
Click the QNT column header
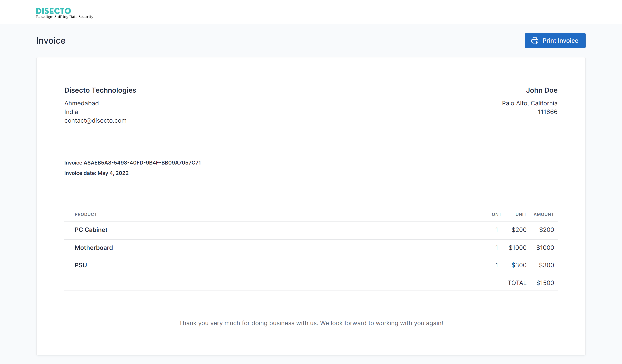[497, 214]
